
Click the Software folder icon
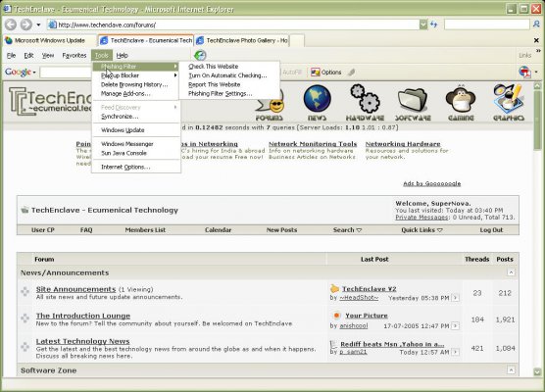413,104
